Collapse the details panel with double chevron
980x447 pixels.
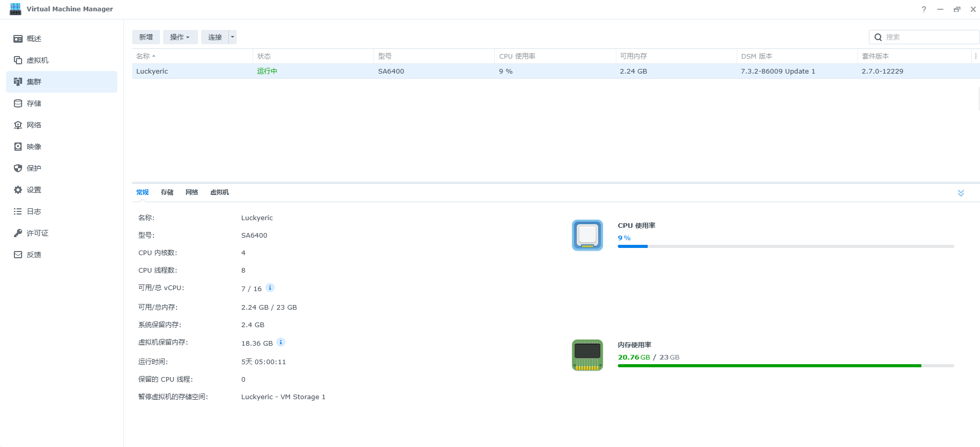click(x=960, y=193)
